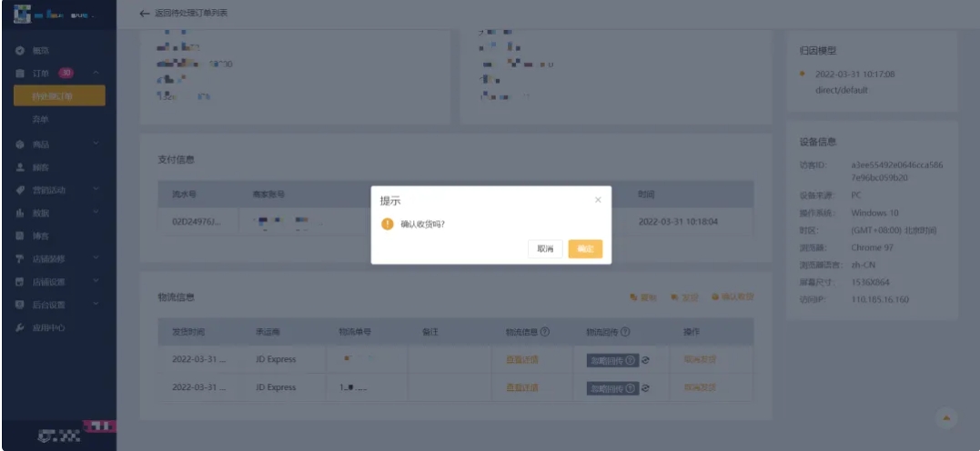选择侧边栏“待处理订单”项
Image resolution: width=980 pixels, height=451 pixels.
pyautogui.click(x=58, y=95)
